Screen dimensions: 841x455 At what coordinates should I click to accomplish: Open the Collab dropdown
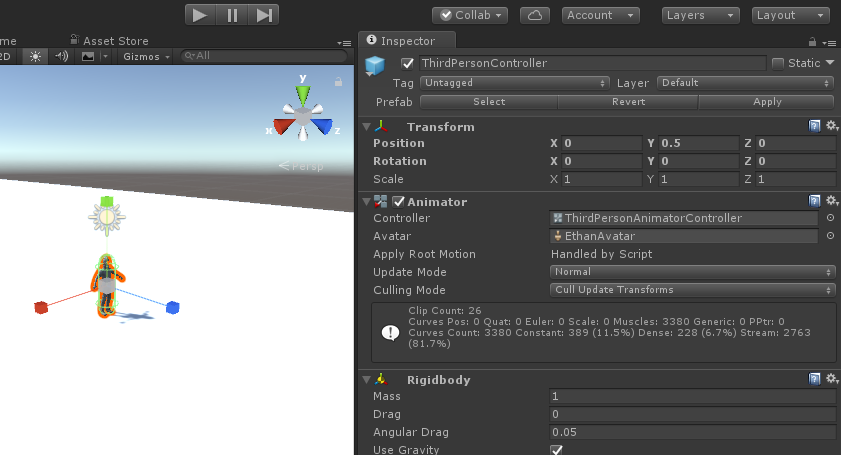470,16
